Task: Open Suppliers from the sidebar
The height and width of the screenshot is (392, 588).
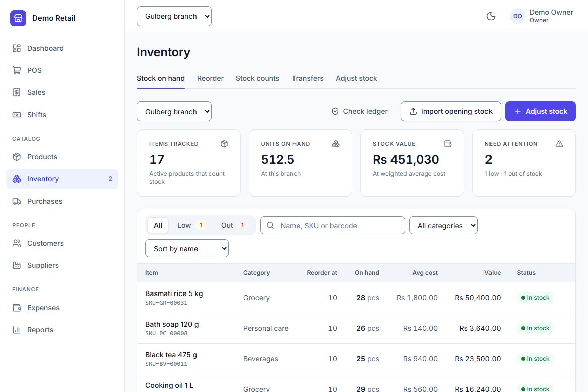Action: (62, 265)
